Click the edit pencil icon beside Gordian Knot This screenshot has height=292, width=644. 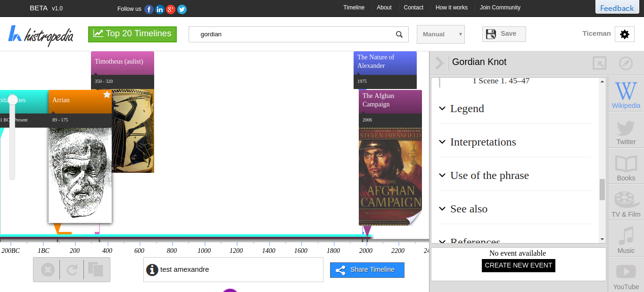(625, 63)
